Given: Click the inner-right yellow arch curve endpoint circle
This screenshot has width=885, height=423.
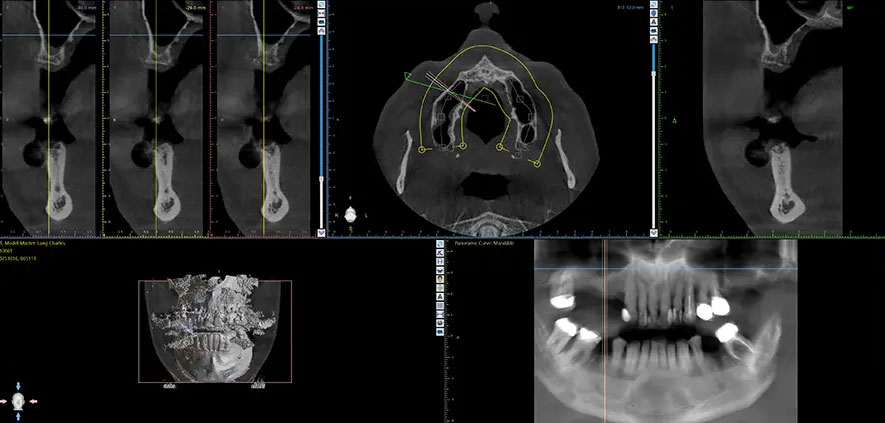Looking at the screenshot, I should tap(499, 147).
